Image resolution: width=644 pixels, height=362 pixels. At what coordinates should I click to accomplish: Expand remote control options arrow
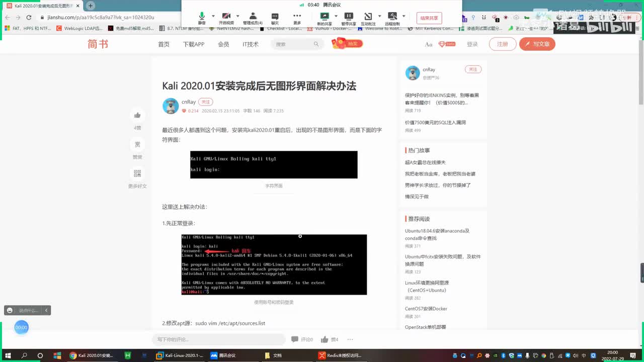pyautogui.click(x=404, y=16)
